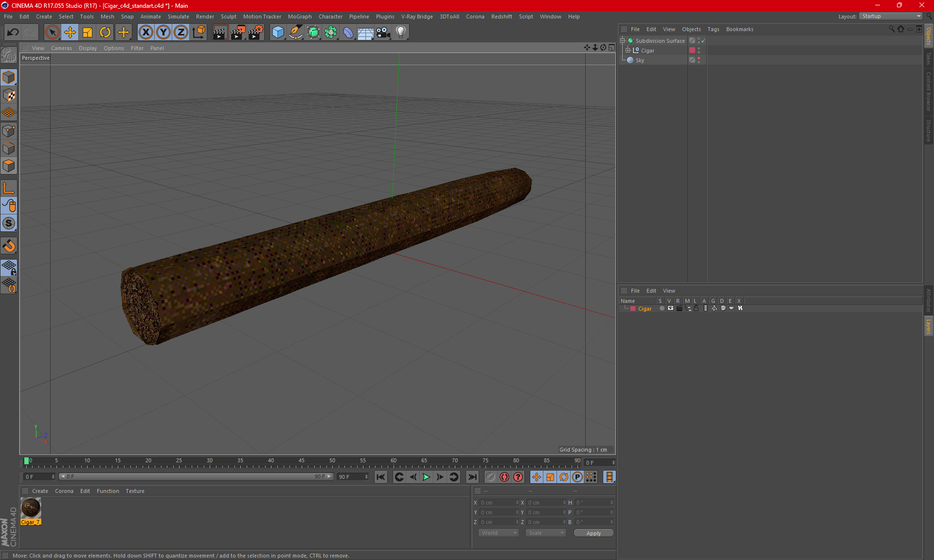934x560 pixels.
Task: Select Polygons mode
Action: [9, 166]
